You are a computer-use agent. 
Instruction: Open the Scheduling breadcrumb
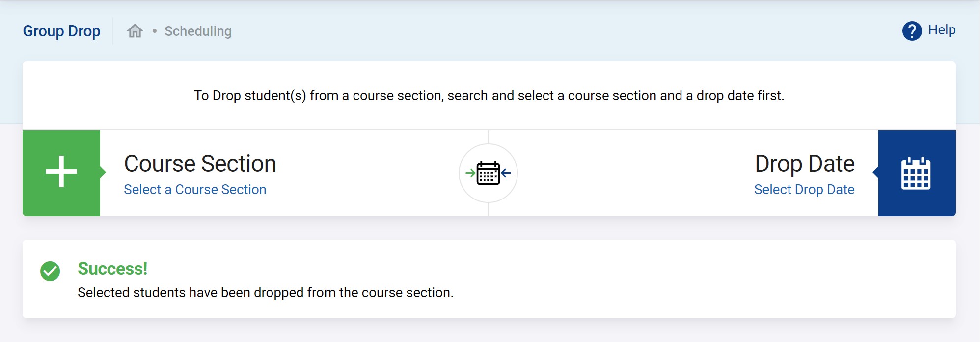(198, 31)
